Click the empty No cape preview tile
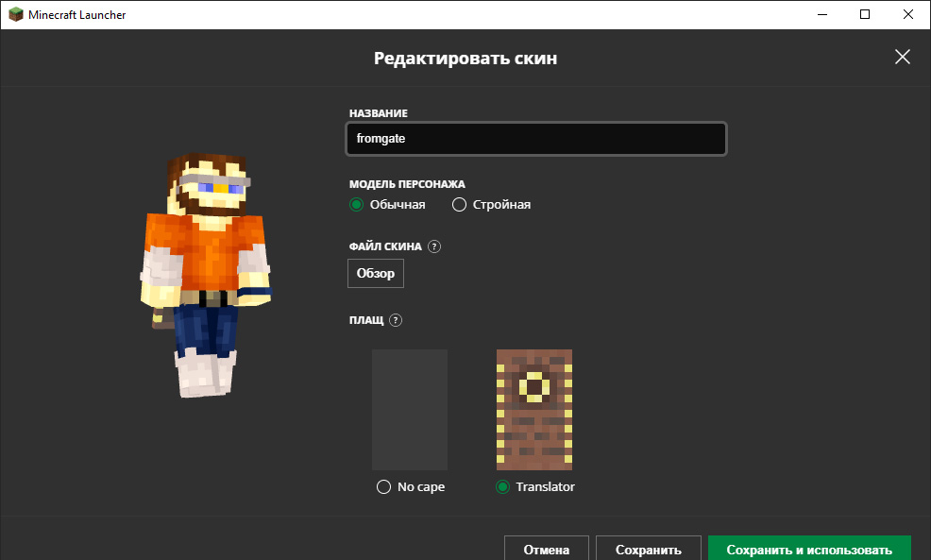This screenshot has width=931, height=560. (x=409, y=410)
